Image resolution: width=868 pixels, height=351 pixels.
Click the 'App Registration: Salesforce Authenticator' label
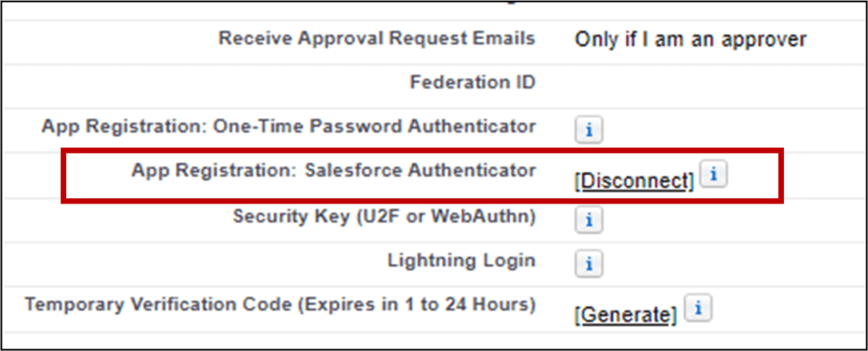333,170
